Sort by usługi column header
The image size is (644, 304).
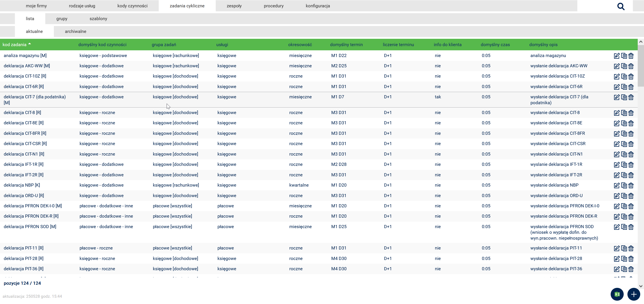click(x=222, y=44)
